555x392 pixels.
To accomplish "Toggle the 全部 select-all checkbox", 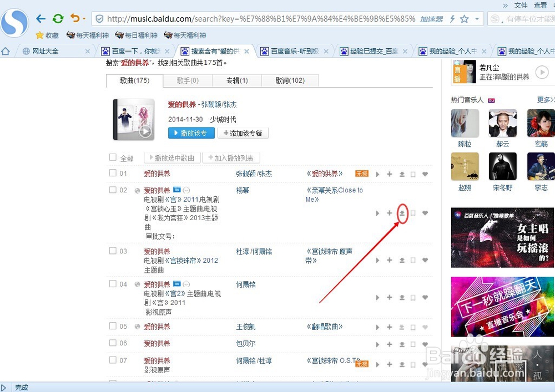I will pos(113,157).
